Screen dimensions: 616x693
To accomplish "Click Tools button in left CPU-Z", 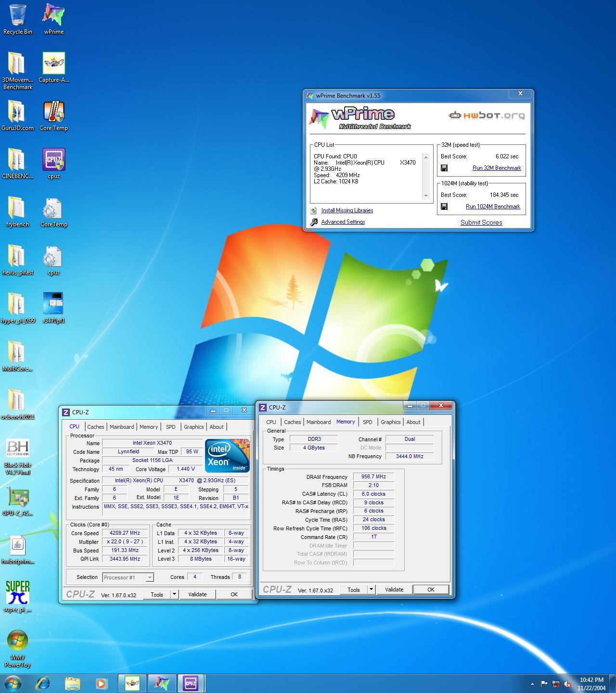I will (157, 594).
